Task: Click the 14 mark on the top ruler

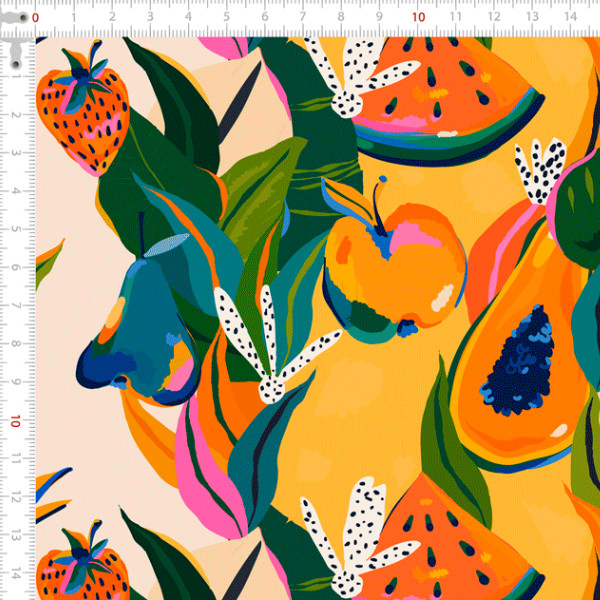Action: coord(569,17)
